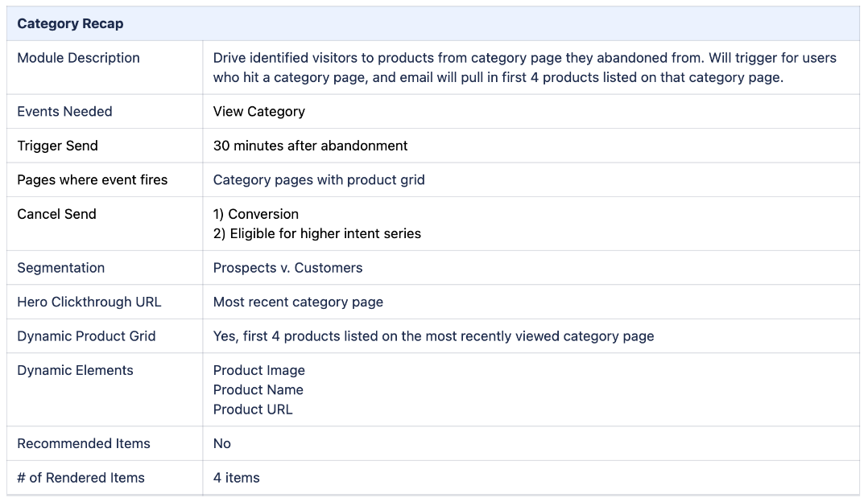Click the 4 items rendered value
The image size is (868, 502).
(237, 478)
